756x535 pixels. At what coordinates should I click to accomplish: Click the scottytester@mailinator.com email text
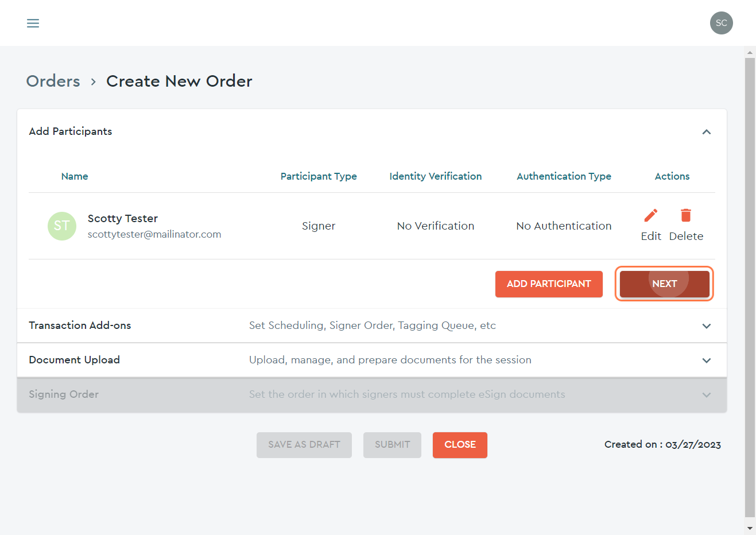[154, 234]
